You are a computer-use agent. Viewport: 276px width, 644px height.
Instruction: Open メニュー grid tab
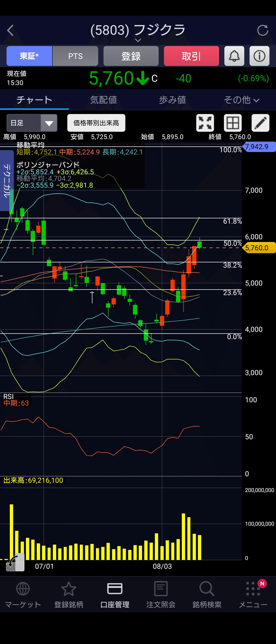coord(253,595)
